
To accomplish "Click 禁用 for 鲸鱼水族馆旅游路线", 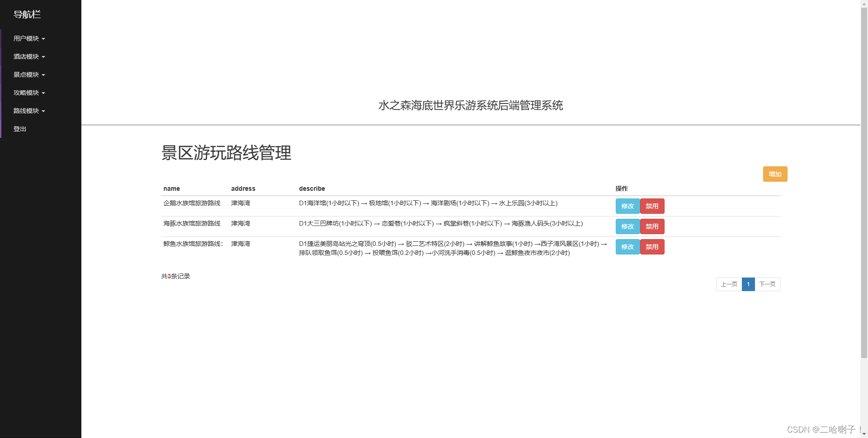I will pyautogui.click(x=652, y=247).
